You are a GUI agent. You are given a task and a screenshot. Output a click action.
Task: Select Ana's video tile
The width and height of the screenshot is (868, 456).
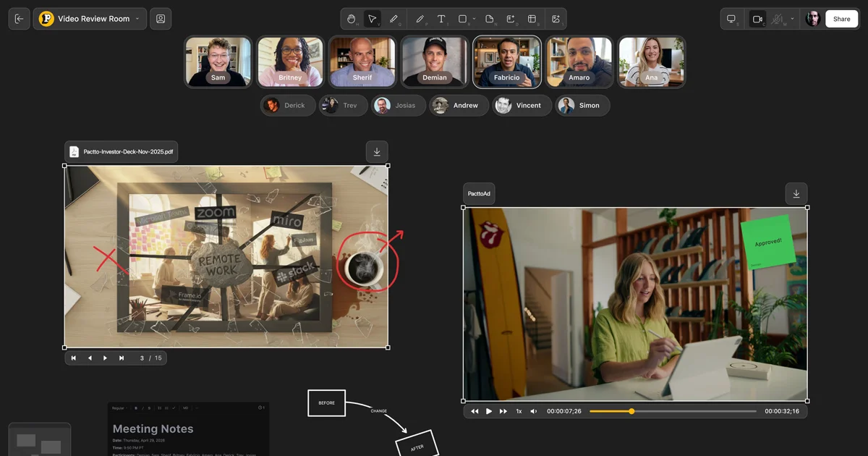(652, 62)
